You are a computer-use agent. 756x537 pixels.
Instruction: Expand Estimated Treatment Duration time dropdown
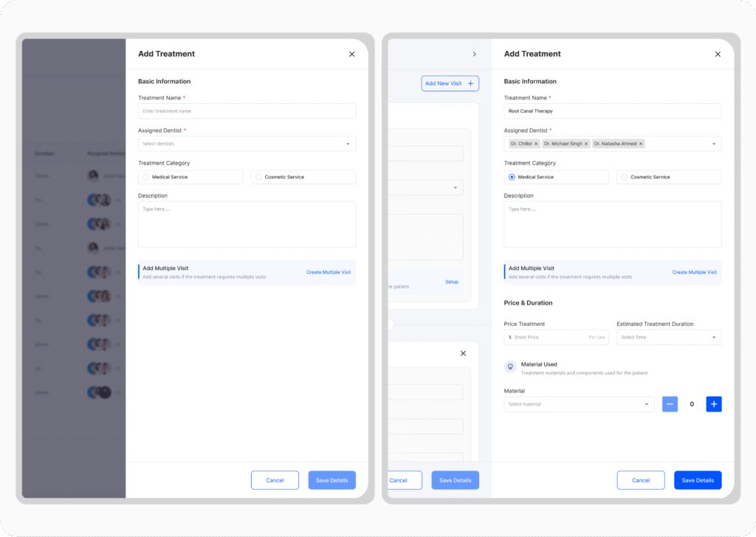[669, 337]
